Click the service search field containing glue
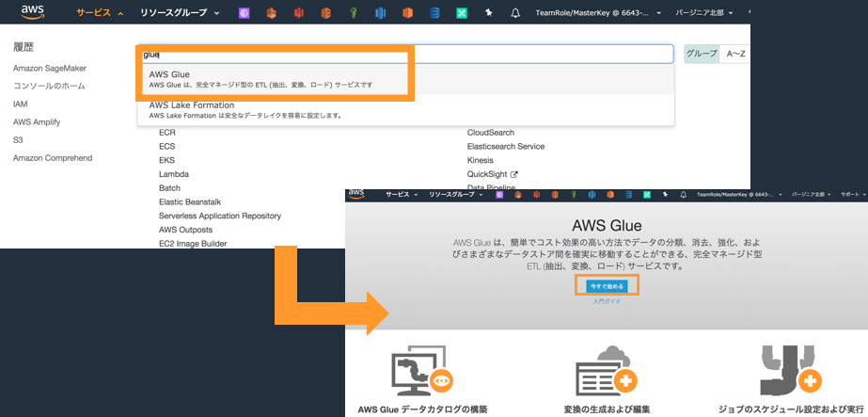This screenshot has width=868, height=417. [405, 55]
